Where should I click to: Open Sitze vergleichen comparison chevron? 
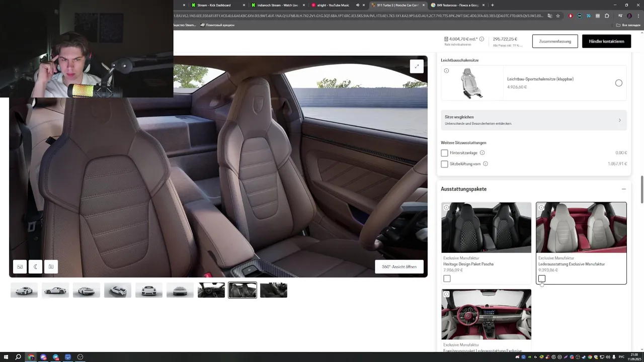(619, 120)
